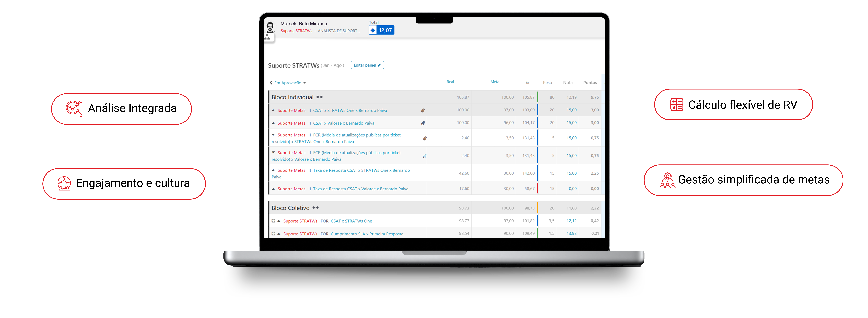Viewport: 868px width, 318px height.
Task: Toggle triangle on Taxa de Resposta CSAT x Valorae row
Action: [x=273, y=189]
